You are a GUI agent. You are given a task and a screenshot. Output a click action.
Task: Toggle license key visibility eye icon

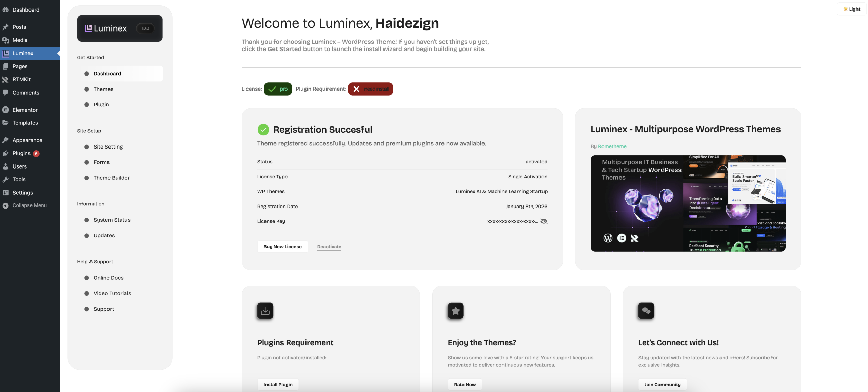pyautogui.click(x=544, y=221)
